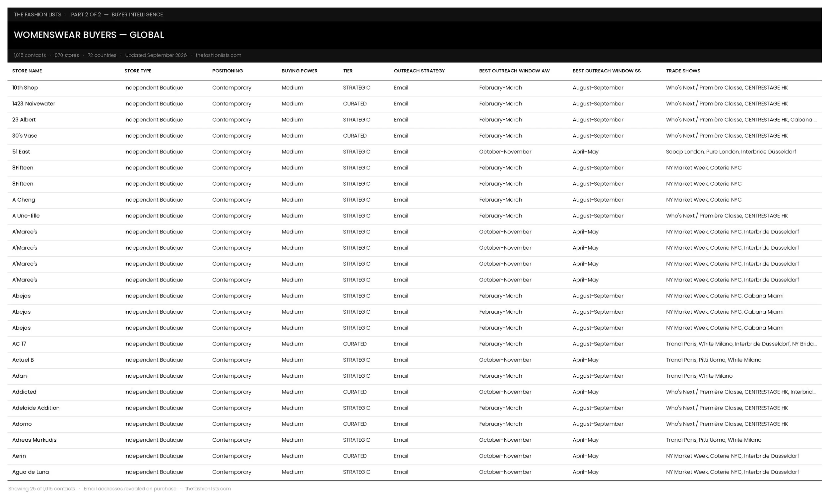Click the TRADE SHOWS column header
Viewport: 829px width, 504px height.
pos(683,71)
